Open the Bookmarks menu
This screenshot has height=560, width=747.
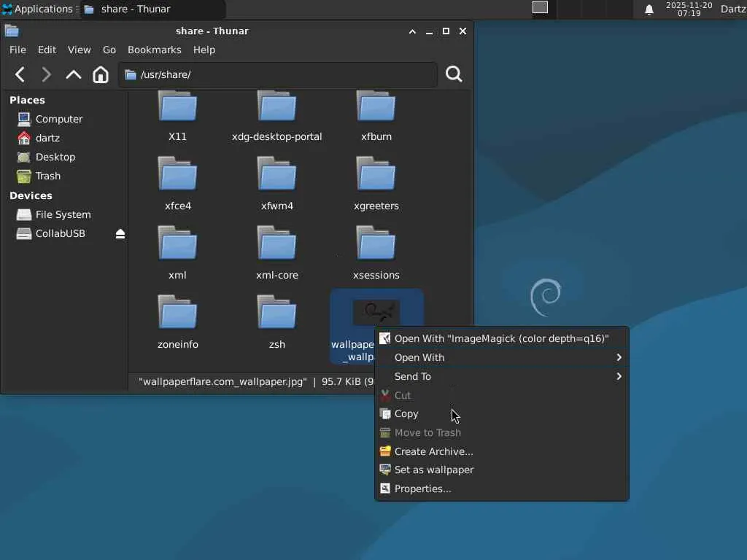click(x=155, y=50)
